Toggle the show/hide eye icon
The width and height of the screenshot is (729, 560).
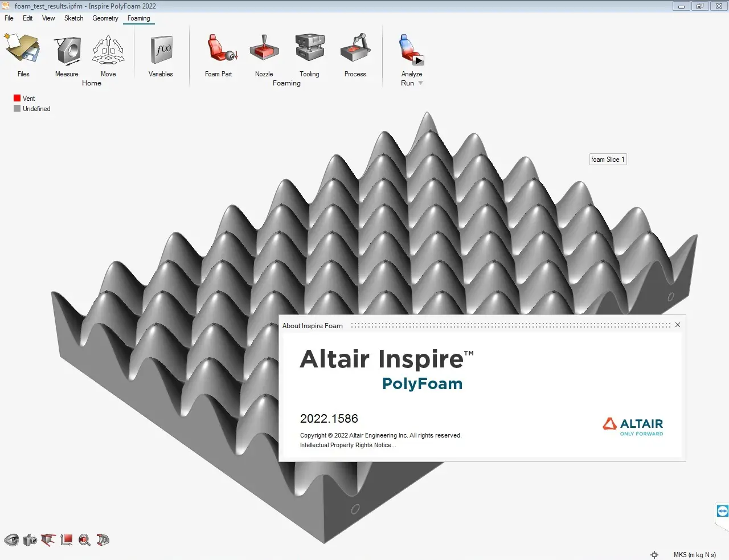pos(11,539)
